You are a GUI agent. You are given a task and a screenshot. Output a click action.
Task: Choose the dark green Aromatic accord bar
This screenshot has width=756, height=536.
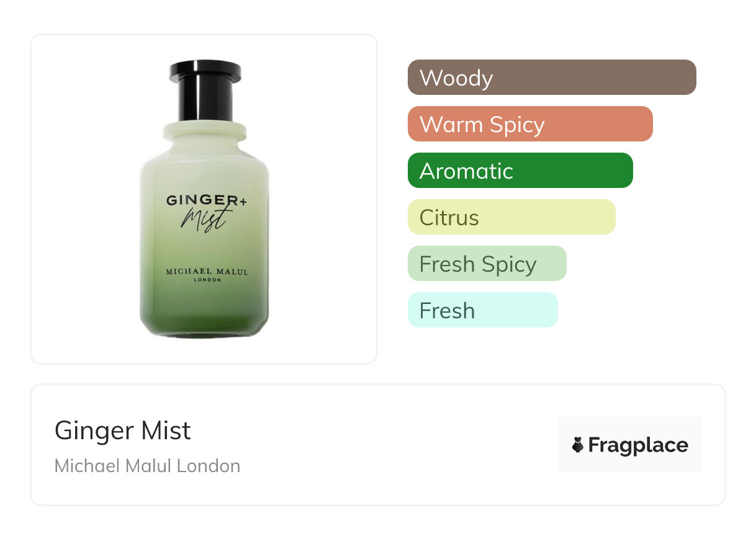(x=520, y=171)
